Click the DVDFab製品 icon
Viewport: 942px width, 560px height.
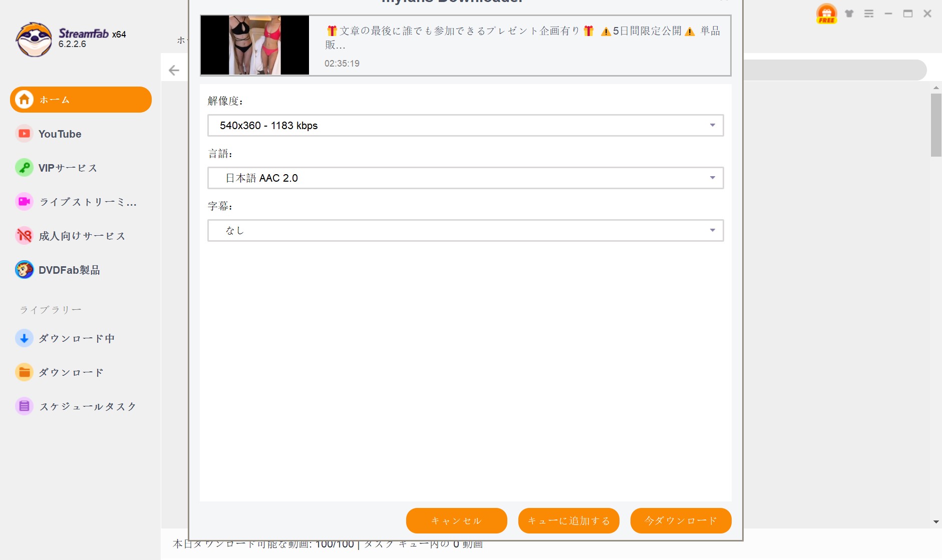[24, 270]
